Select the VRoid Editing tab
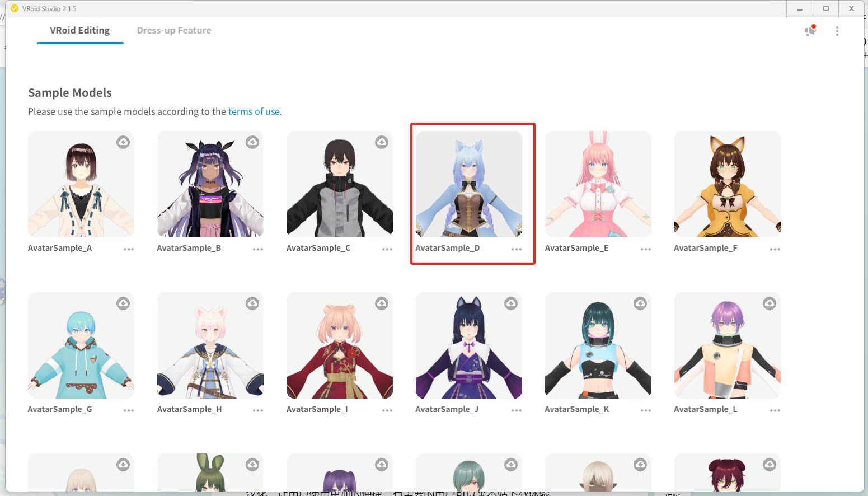868x496 pixels. pos(79,31)
